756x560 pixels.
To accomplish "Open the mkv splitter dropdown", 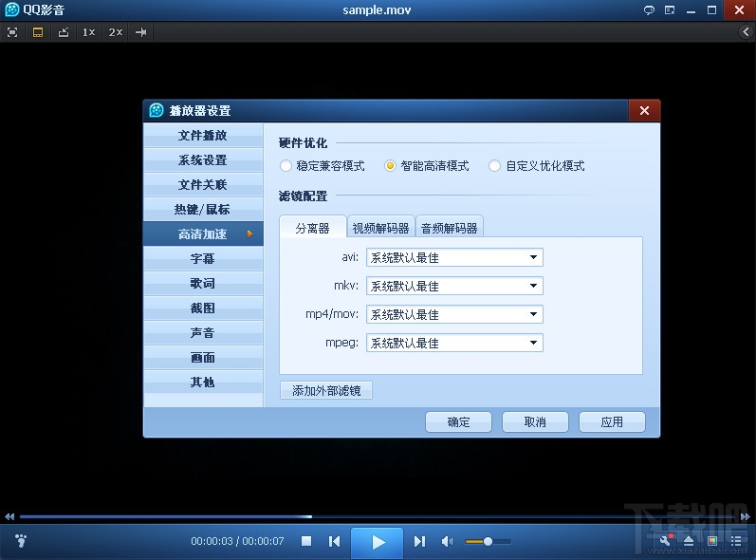I will (x=454, y=286).
